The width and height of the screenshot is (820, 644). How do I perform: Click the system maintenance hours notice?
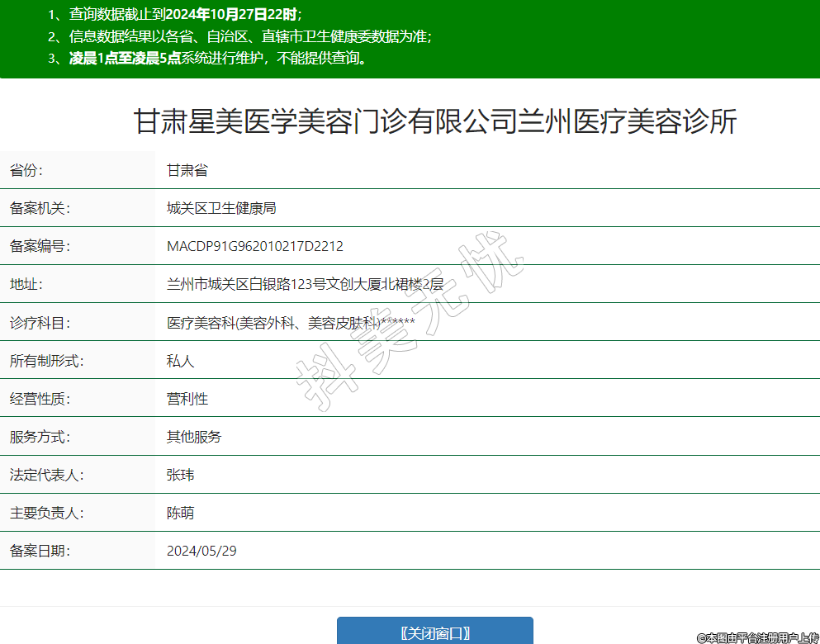pyautogui.click(x=207, y=58)
